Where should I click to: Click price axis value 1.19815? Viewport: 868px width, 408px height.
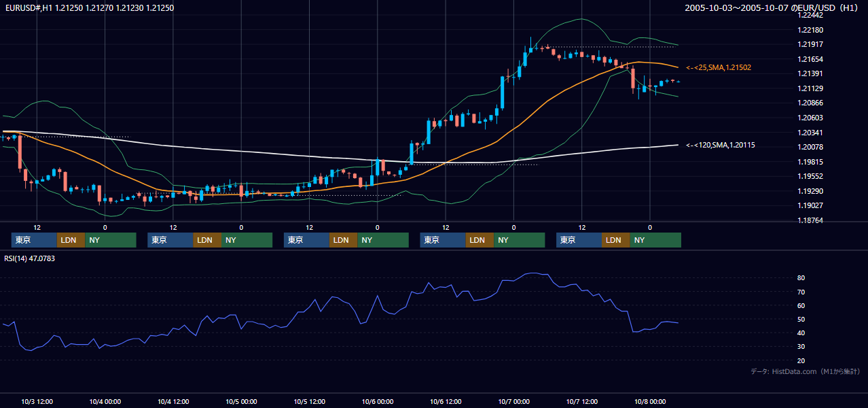(x=811, y=162)
